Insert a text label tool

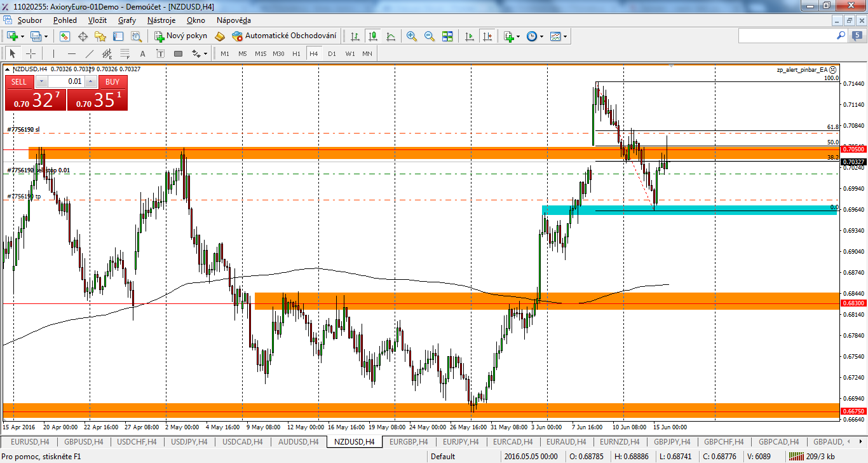click(160, 53)
